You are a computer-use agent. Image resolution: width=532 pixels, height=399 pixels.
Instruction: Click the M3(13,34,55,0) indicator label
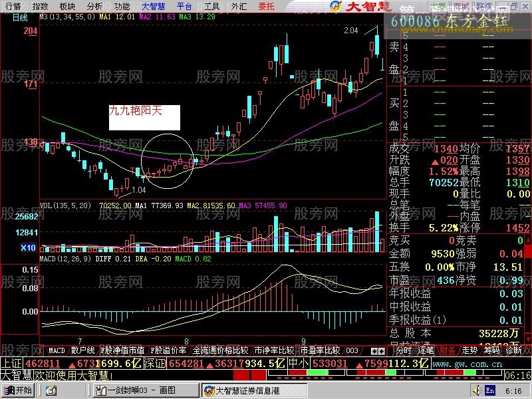point(68,17)
